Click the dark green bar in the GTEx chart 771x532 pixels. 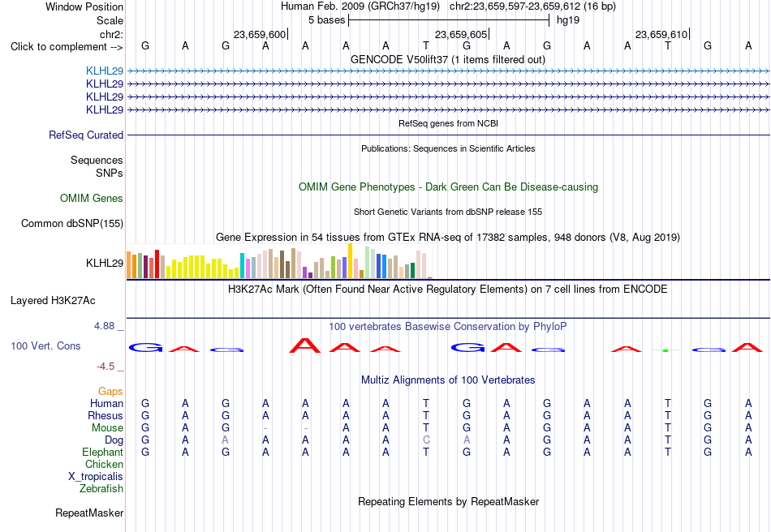point(412,271)
